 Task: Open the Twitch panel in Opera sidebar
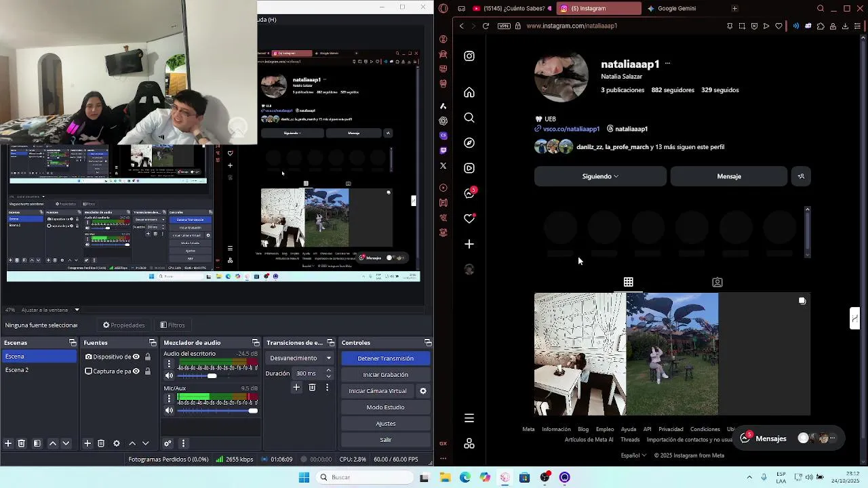(x=443, y=150)
